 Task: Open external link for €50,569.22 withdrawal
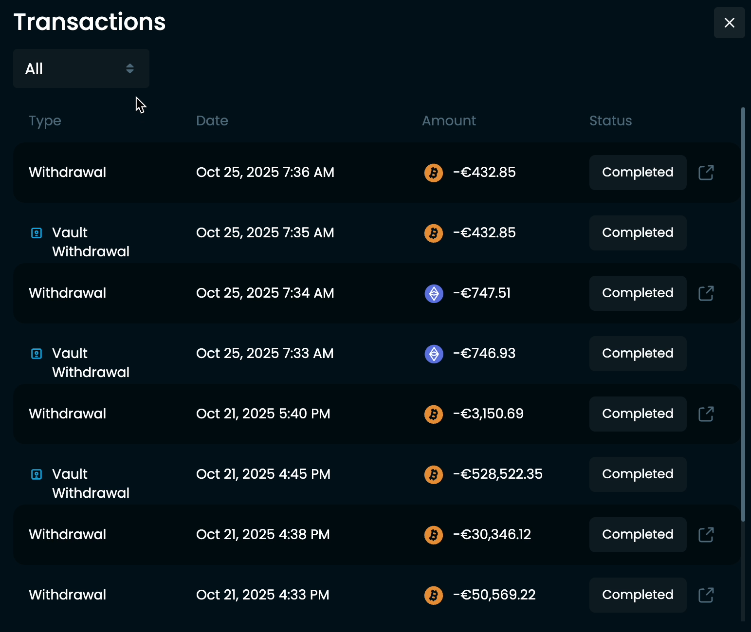[x=706, y=595]
